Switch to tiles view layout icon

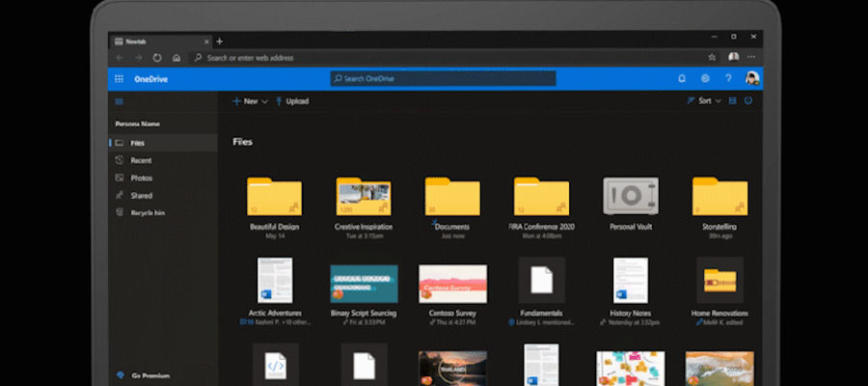pyautogui.click(x=733, y=100)
